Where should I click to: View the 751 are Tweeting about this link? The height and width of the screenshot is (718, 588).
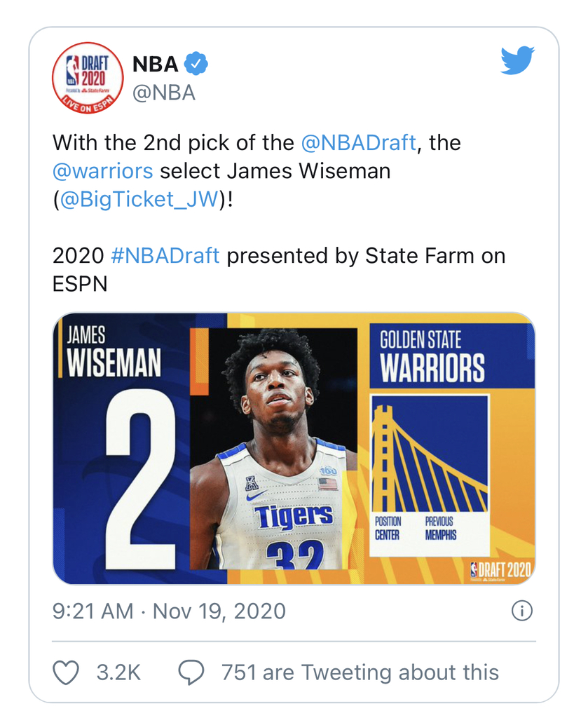[360, 672]
